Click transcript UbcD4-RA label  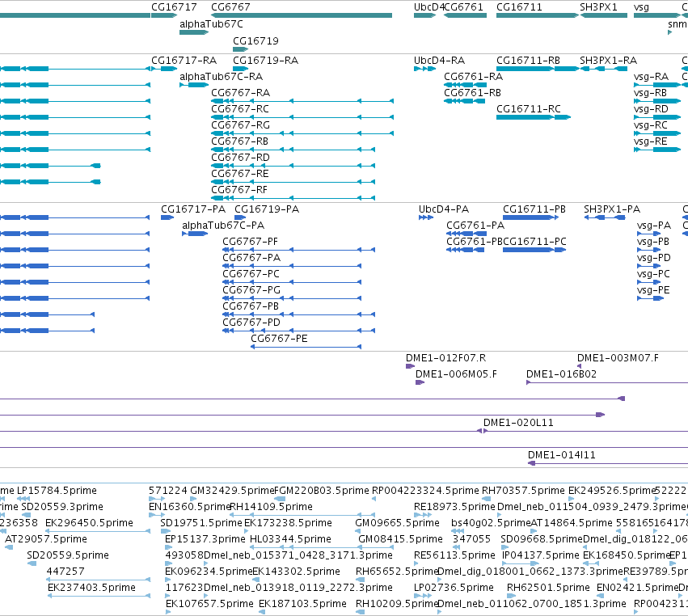point(439,60)
